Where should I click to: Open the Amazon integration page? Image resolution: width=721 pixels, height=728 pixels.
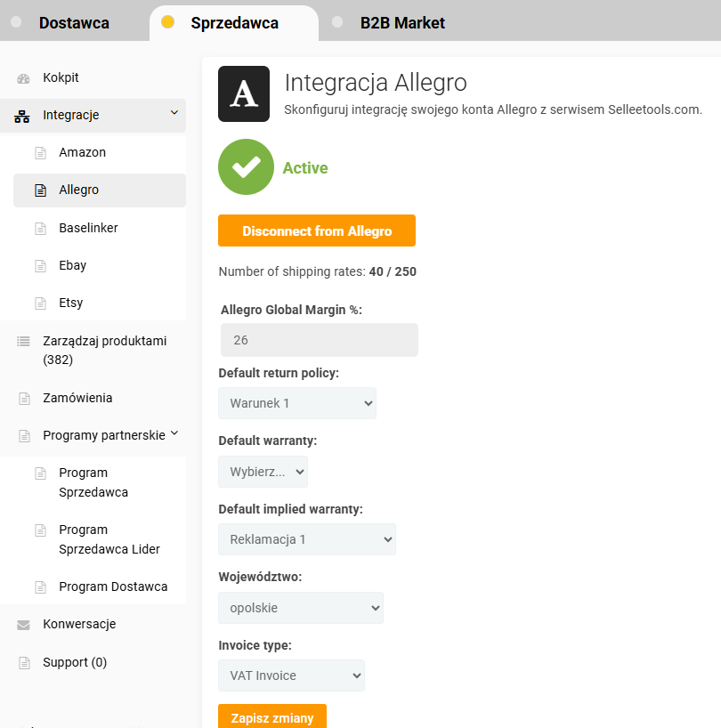coord(82,153)
